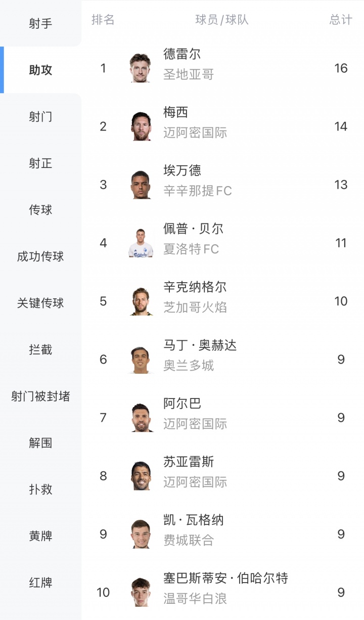Select the 红牌 tab
Image resolution: width=364 pixels, height=620 pixels.
pos(40,582)
